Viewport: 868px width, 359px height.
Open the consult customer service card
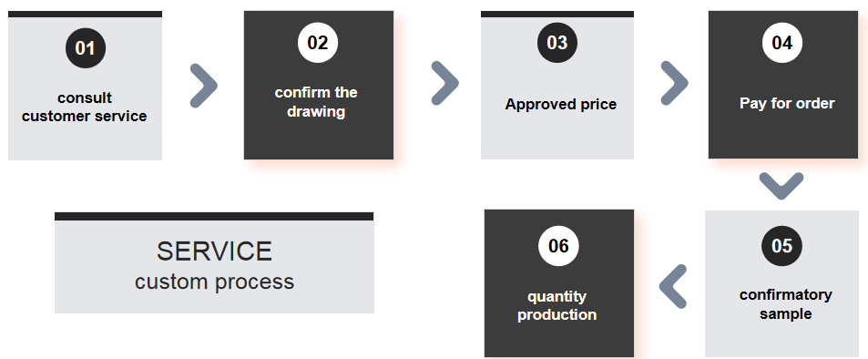pyautogui.click(x=85, y=86)
